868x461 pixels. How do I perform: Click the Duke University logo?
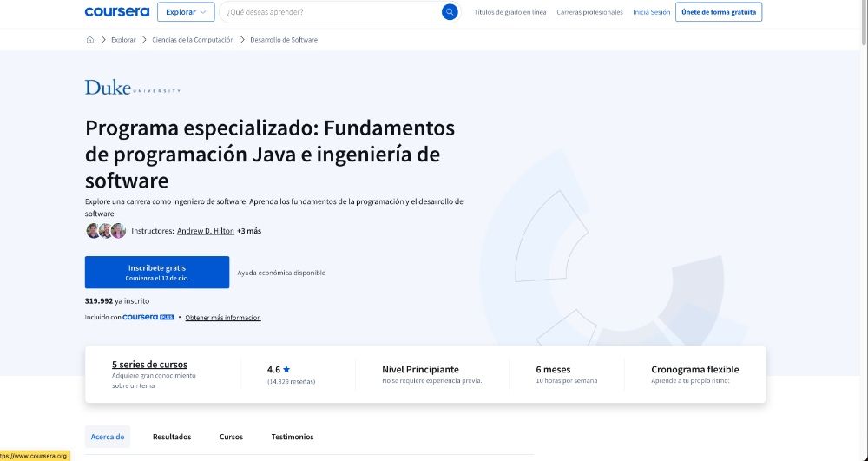pos(132,88)
